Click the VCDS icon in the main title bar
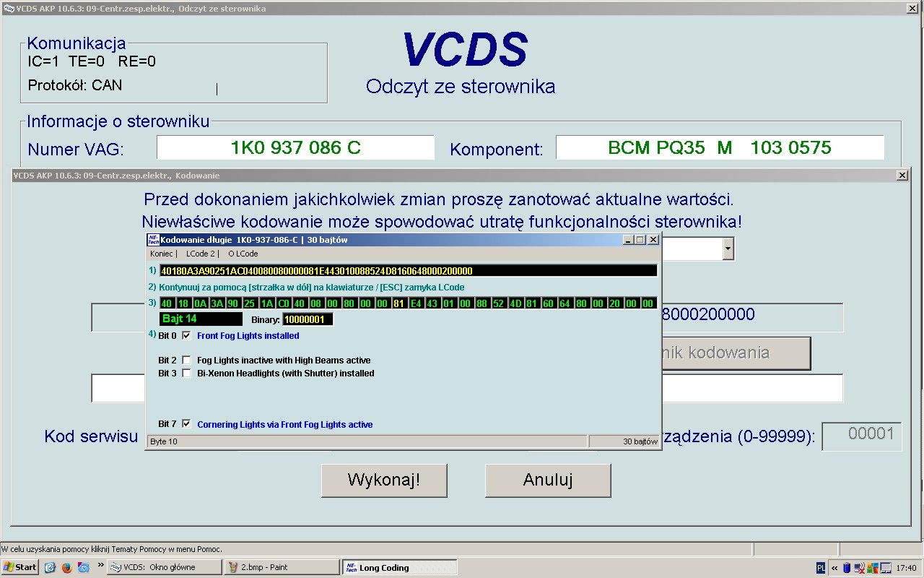Image resolution: width=924 pixels, height=578 pixels. pyautogui.click(x=9, y=9)
